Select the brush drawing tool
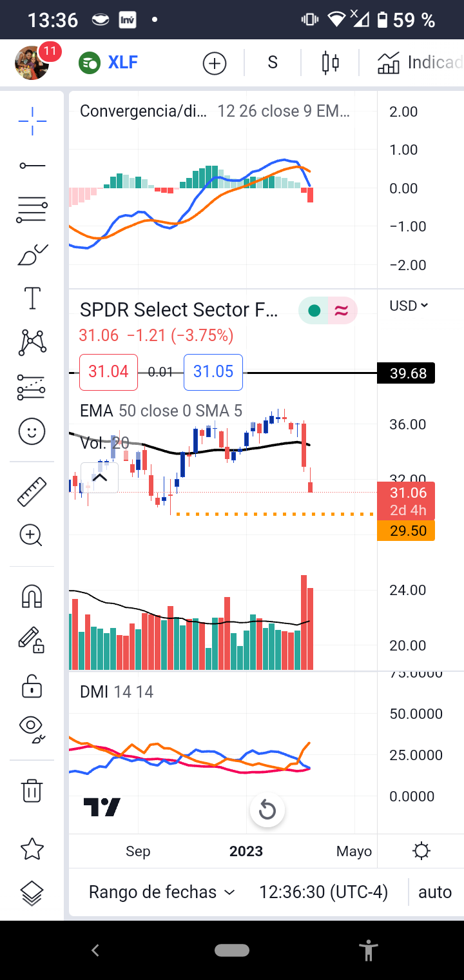The image size is (464, 980). coord(32,255)
